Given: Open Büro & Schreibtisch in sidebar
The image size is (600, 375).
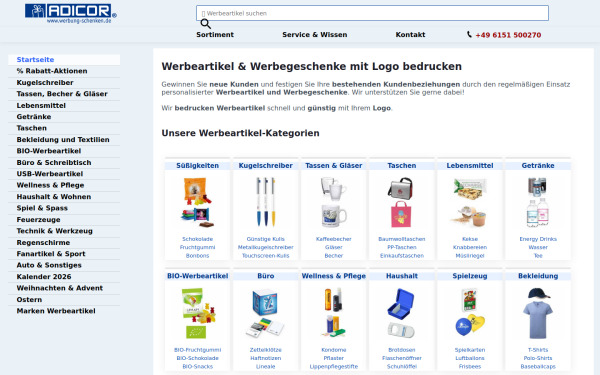Looking at the screenshot, I should coord(64,163).
